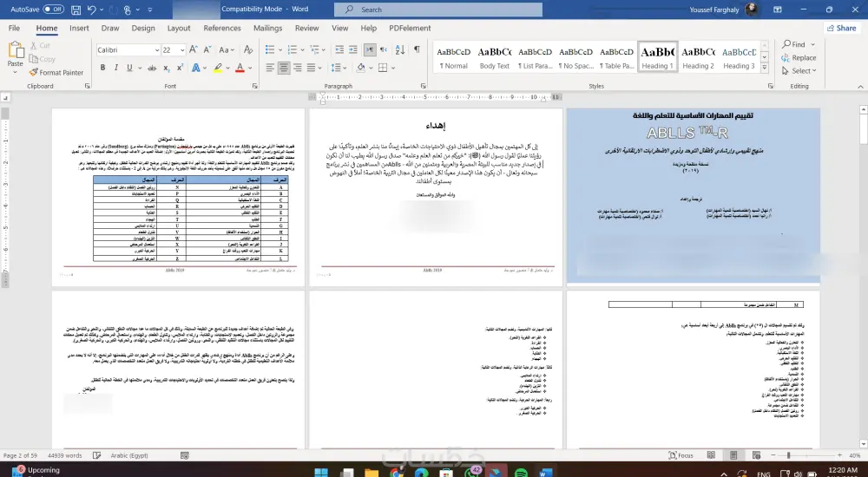Increase paragraph indent
The height and width of the screenshot is (477, 868).
click(x=353, y=49)
